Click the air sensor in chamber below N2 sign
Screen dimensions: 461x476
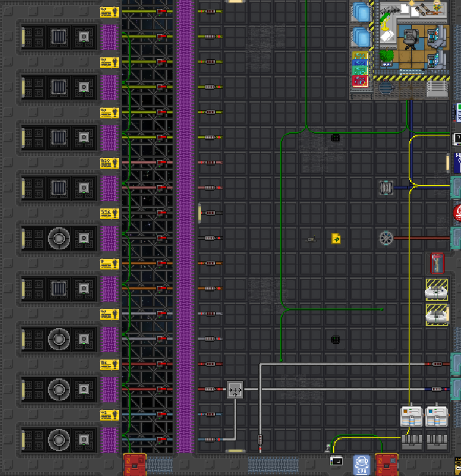click(84, 389)
